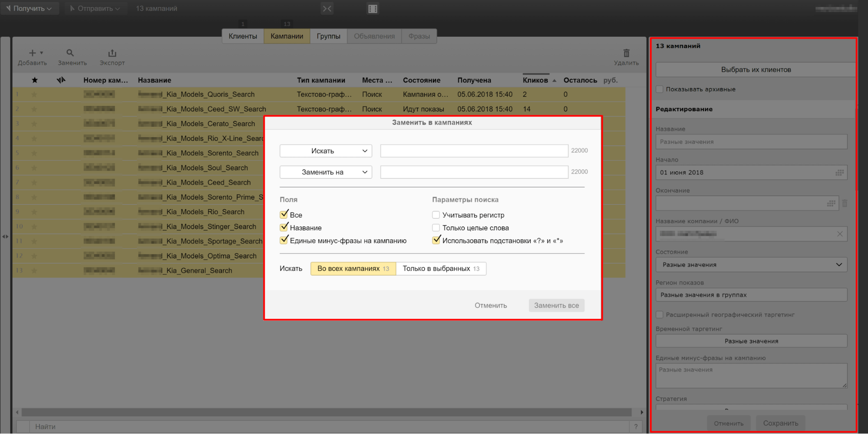
Task: Click the Replace (Заменить) magnifier icon
Action: click(70, 53)
